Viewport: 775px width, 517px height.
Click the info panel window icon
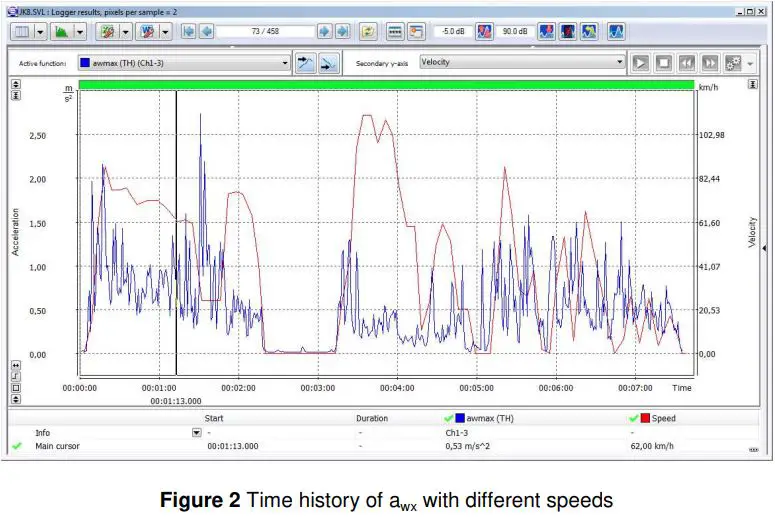[416, 32]
